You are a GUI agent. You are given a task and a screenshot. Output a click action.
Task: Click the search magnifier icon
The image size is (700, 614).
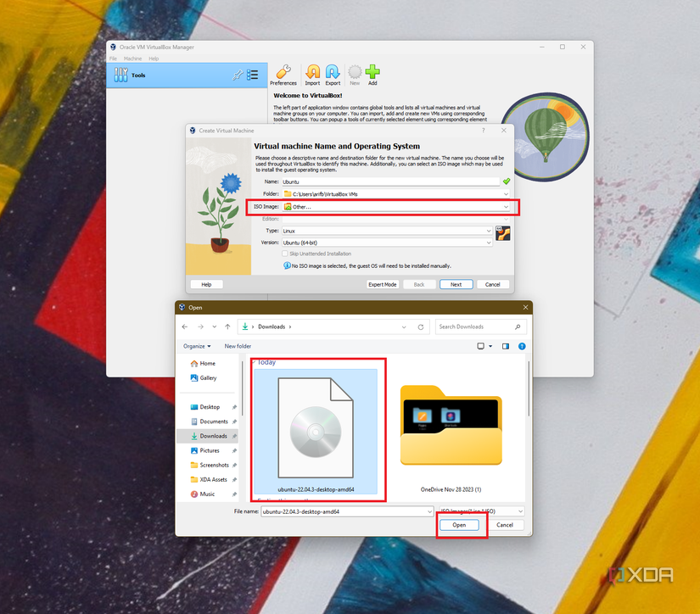pos(518,327)
